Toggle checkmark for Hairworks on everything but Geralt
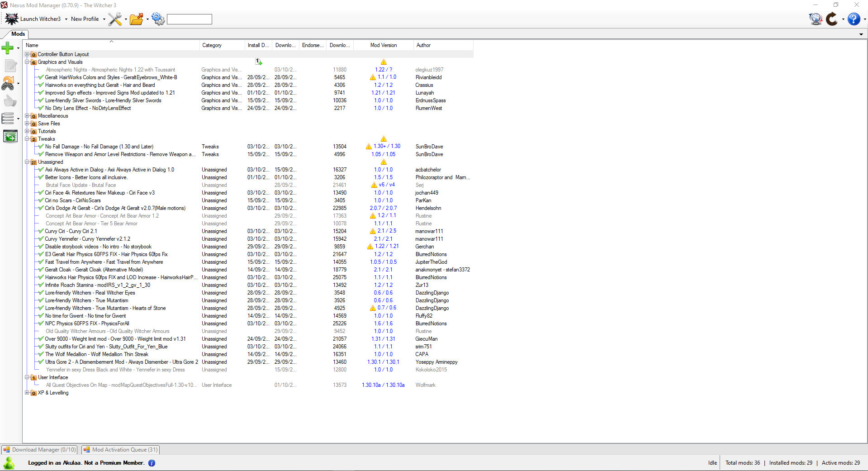868x471 pixels. 41,85
